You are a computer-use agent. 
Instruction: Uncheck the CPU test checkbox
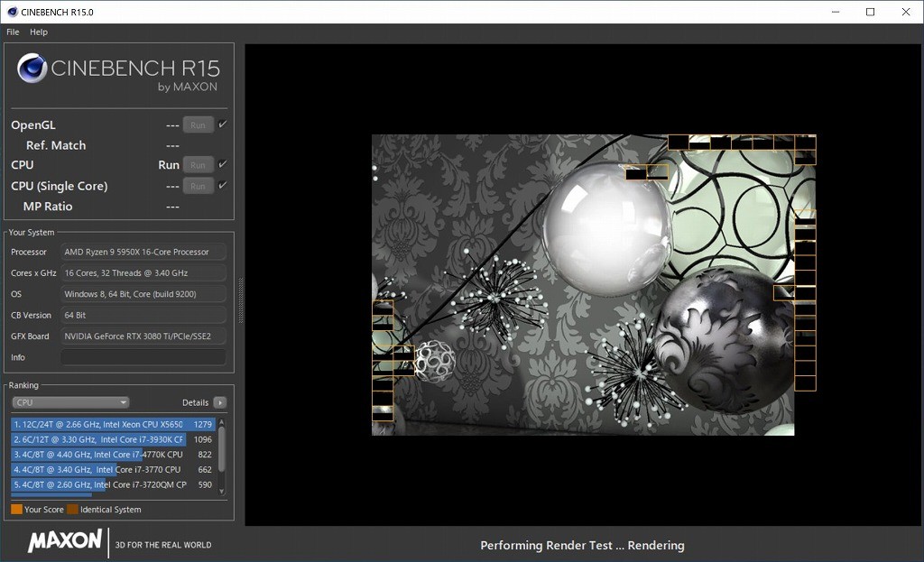click(222, 164)
